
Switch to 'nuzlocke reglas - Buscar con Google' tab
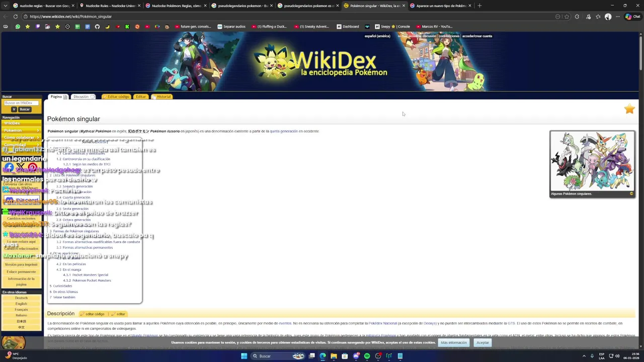click(x=43, y=6)
